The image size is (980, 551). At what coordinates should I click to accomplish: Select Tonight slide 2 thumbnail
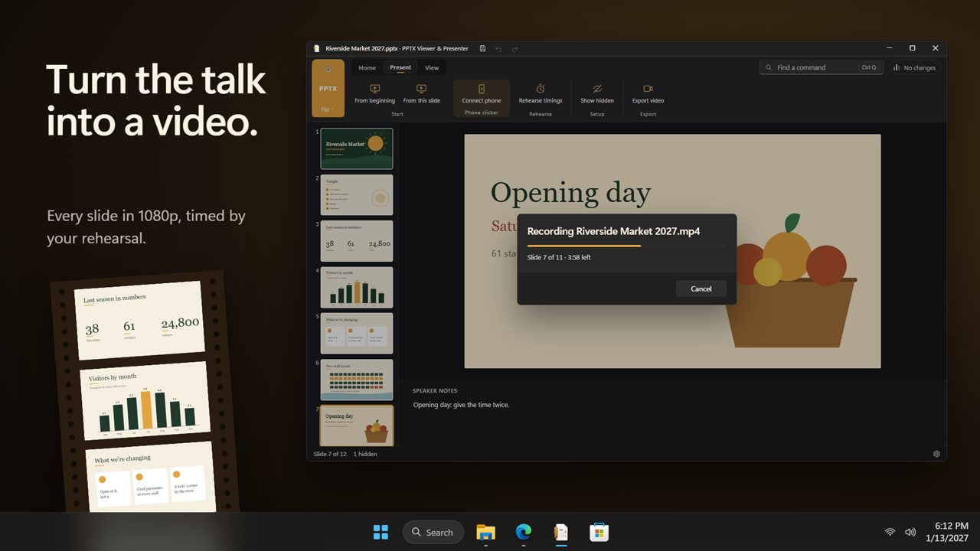(x=357, y=194)
